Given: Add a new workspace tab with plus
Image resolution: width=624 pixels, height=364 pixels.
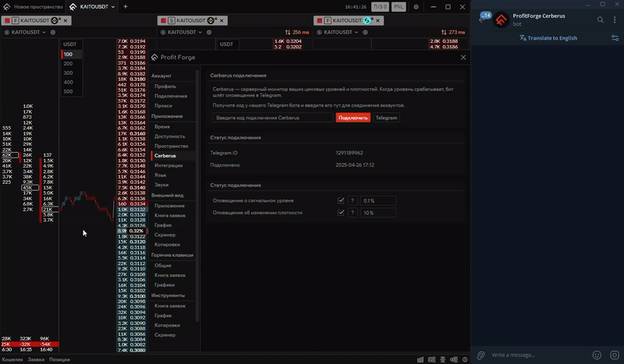Looking at the screenshot, I should (x=126, y=6).
